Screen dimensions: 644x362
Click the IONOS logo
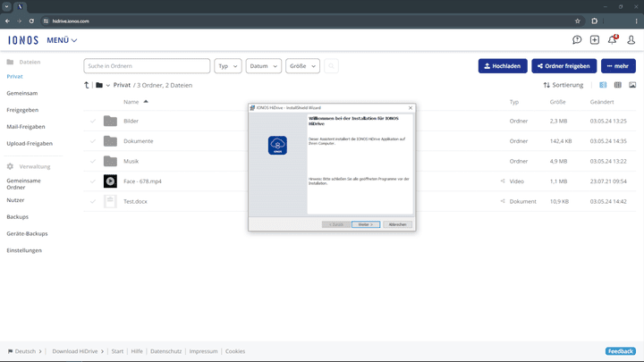[x=23, y=40]
